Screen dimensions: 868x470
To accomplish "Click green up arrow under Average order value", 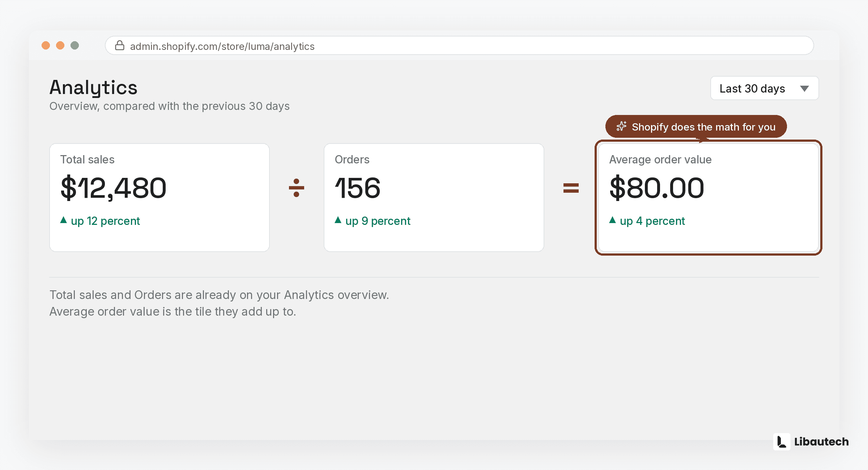I will tap(612, 220).
